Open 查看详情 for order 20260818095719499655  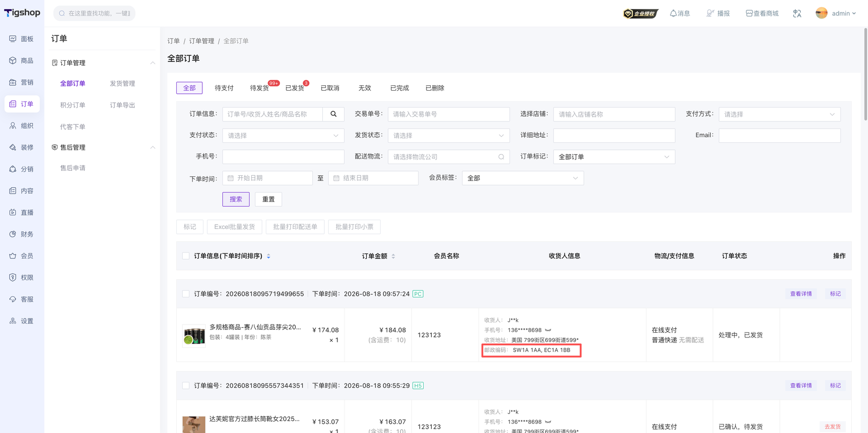click(801, 294)
